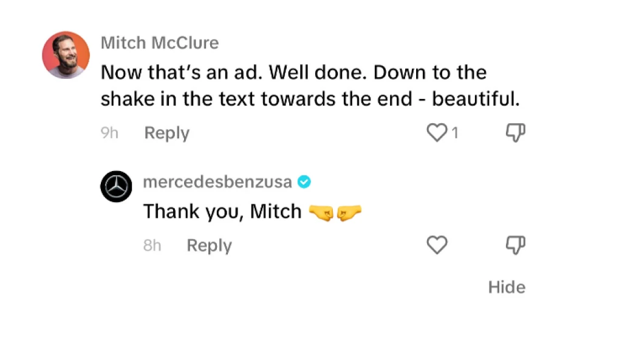Screen dimensions: 622x364
Task: Tap the heart on the mercedesbenzusa reply
Action: coord(437,245)
